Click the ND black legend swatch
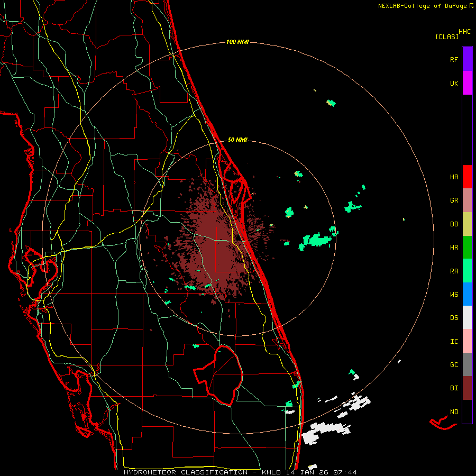The width and height of the screenshot is (476, 476). (467, 411)
